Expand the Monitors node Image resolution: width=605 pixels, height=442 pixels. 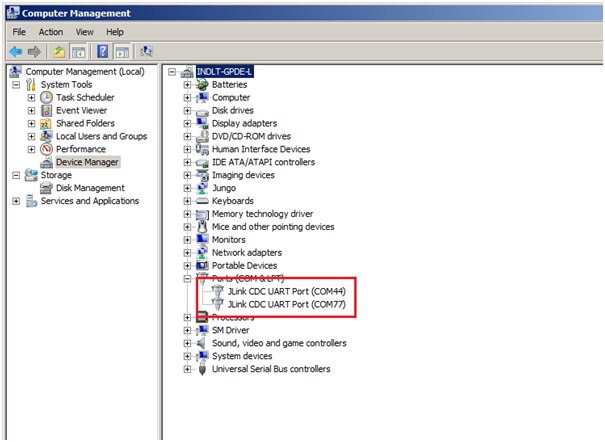pos(187,240)
